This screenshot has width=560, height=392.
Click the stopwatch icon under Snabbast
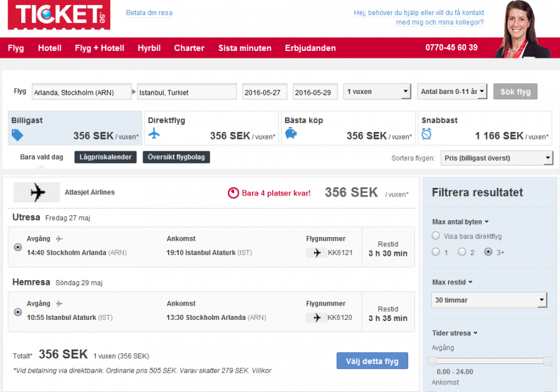427,134
